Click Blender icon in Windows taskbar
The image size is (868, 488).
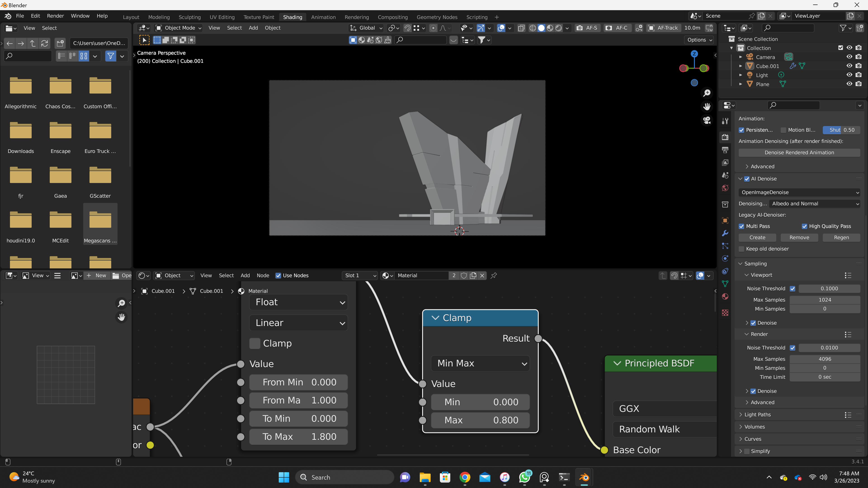(x=584, y=477)
